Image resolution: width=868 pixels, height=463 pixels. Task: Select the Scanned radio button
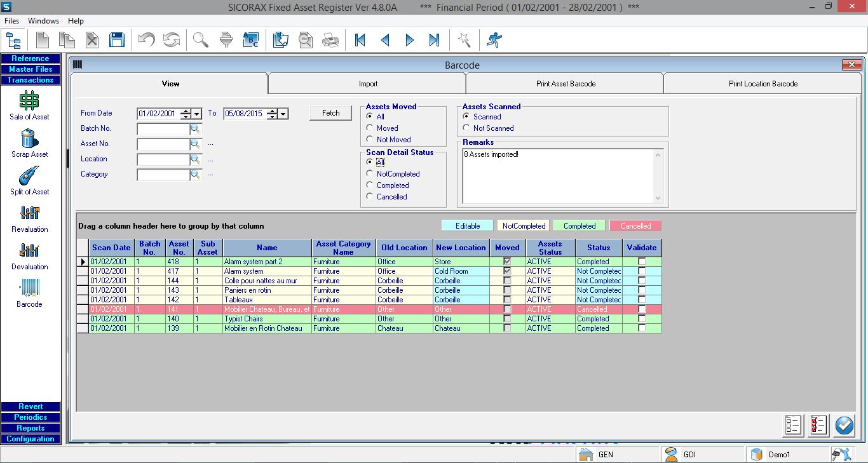click(466, 117)
